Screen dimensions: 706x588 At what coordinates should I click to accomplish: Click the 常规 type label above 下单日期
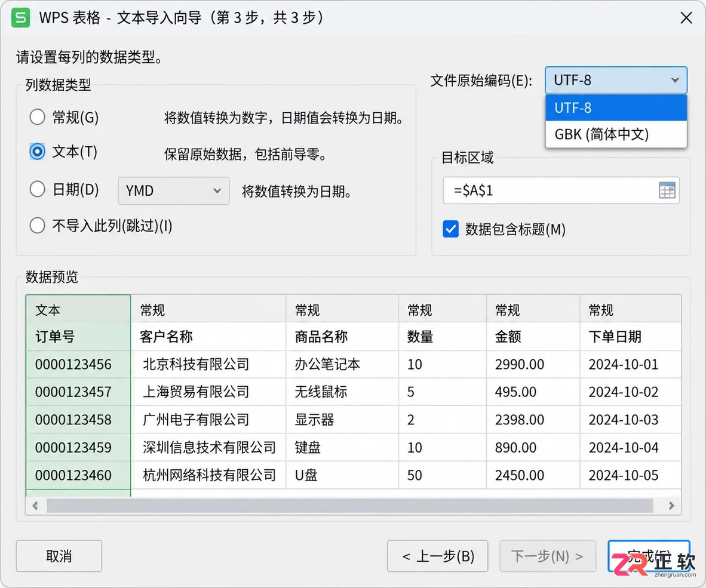coord(630,310)
